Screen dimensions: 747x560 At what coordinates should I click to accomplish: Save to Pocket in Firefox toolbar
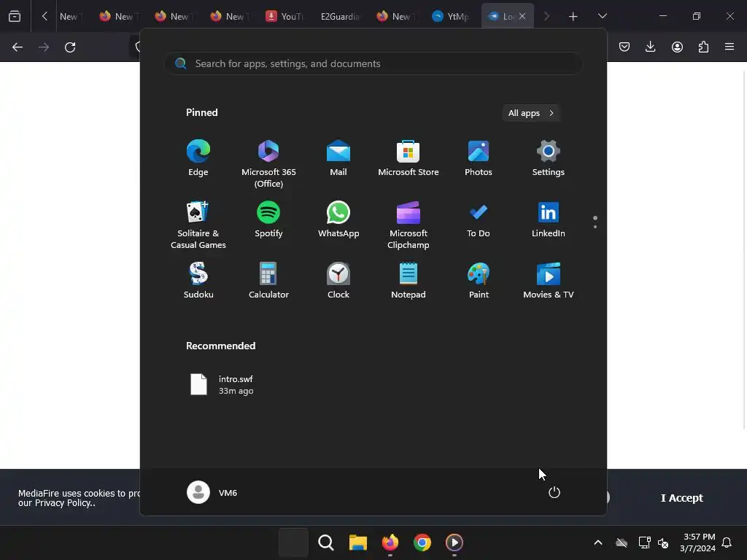(x=624, y=47)
